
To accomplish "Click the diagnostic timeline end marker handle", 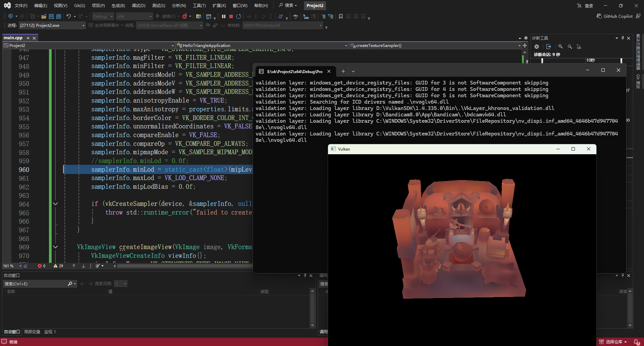I will (621, 60).
